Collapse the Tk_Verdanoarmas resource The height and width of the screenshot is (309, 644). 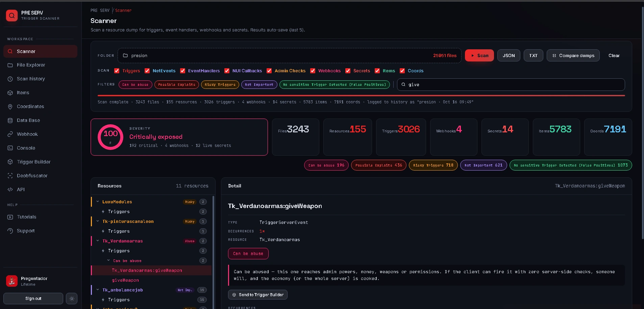point(98,241)
